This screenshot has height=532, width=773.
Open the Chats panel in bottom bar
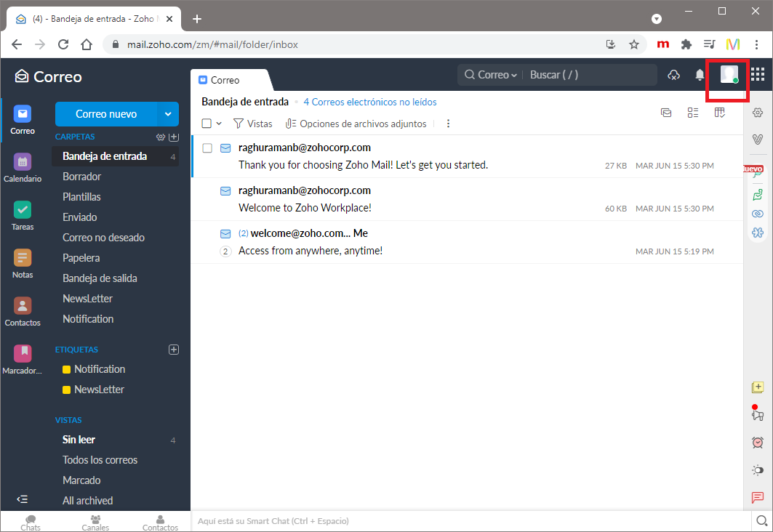point(31,523)
